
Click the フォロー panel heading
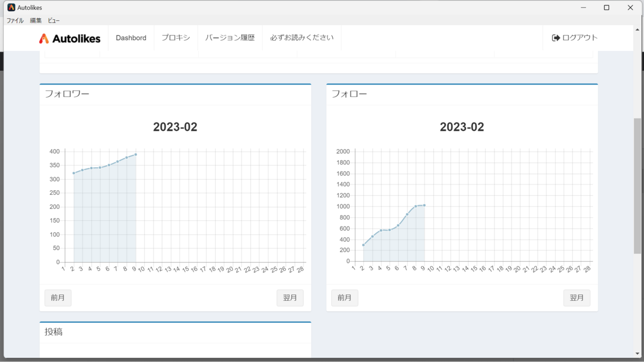349,94
